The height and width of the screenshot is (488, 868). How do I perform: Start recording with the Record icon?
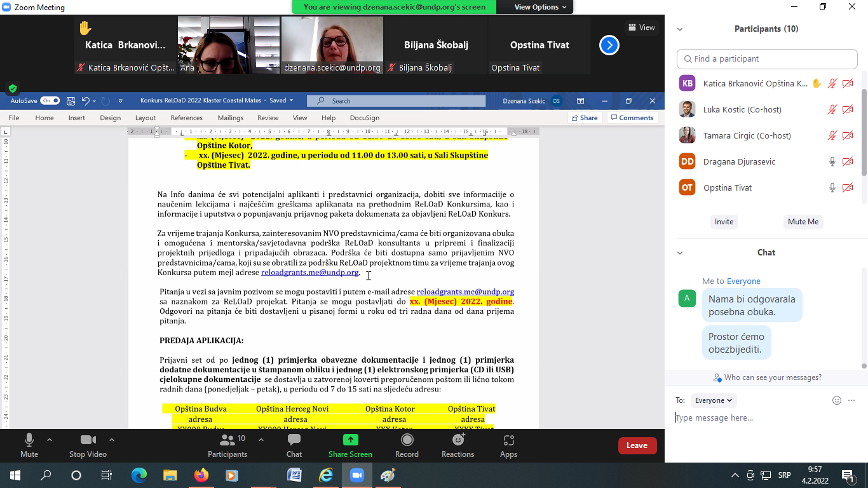(x=407, y=440)
